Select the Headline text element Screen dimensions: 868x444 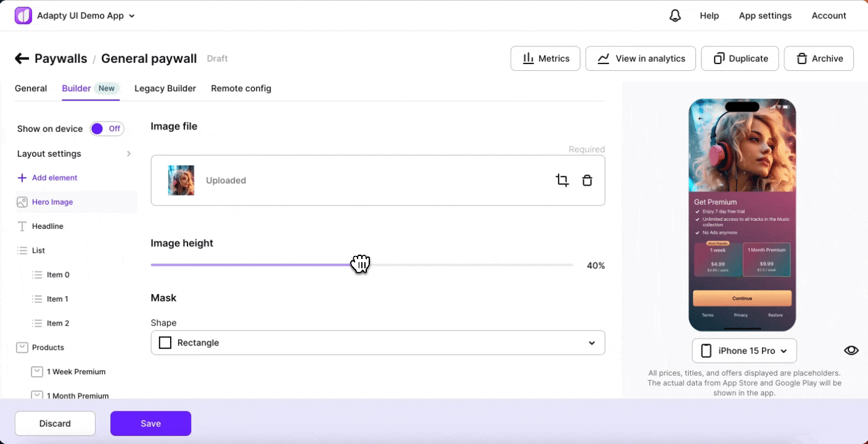(47, 226)
